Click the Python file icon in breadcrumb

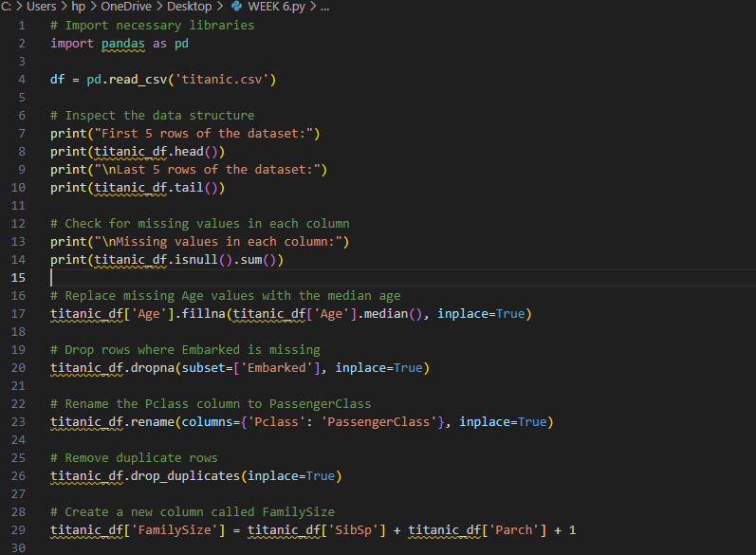coord(236,6)
